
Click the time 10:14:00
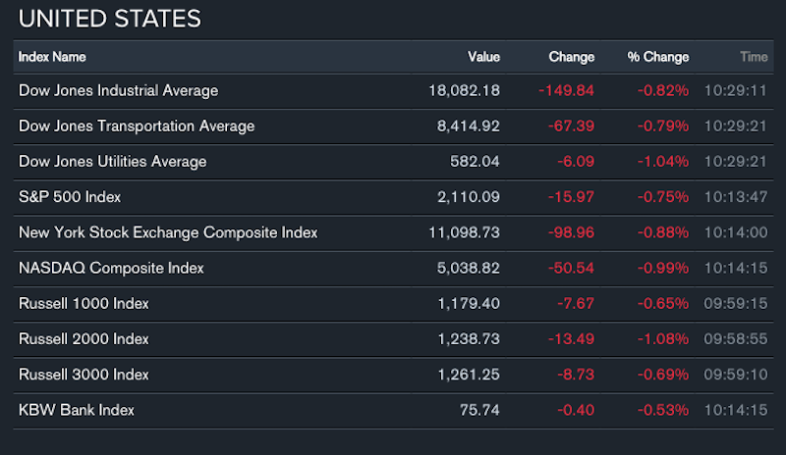(x=735, y=233)
